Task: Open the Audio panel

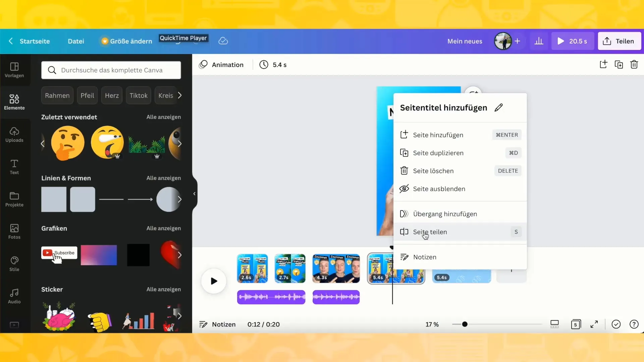Action: pyautogui.click(x=14, y=295)
